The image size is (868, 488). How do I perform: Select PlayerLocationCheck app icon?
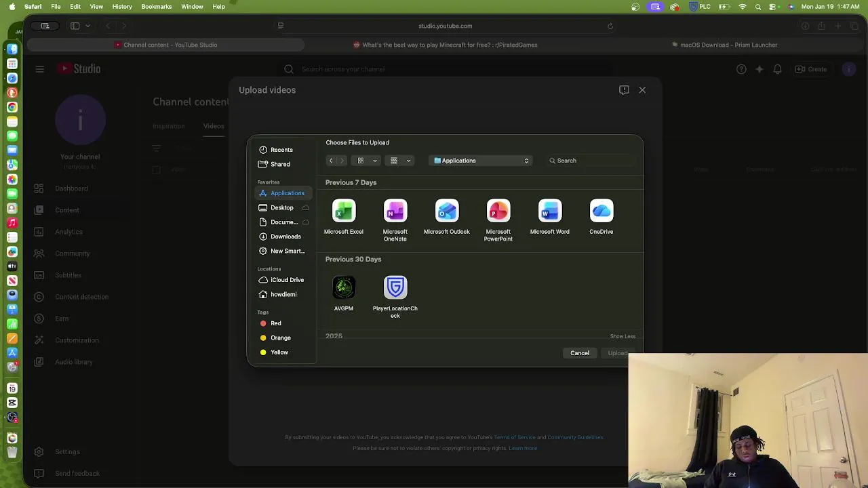[395, 287]
